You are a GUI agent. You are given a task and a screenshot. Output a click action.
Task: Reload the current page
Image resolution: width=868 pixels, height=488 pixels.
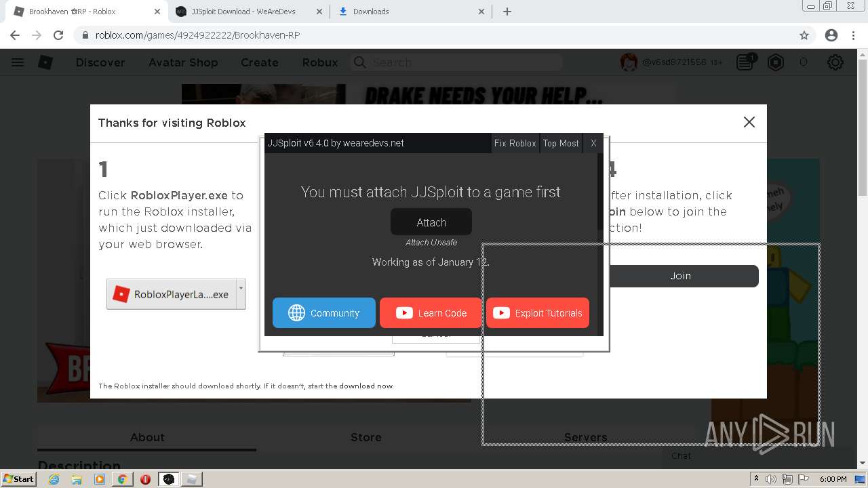(x=58, y=35)
